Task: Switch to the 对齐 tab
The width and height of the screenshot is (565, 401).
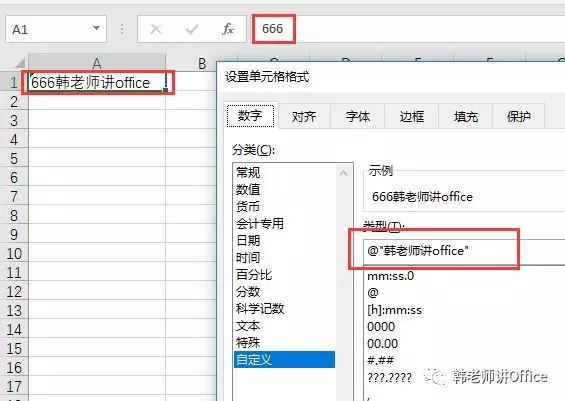Action: point(304,116)
